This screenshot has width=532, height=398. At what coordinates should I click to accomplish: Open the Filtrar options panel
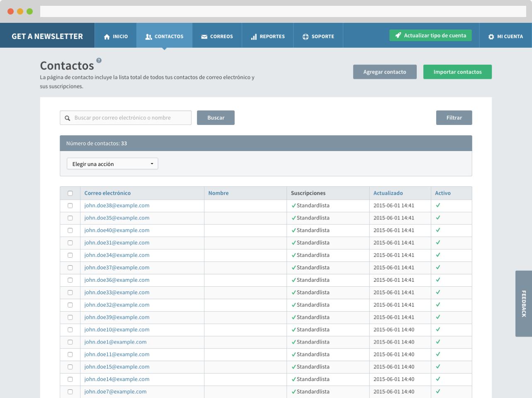454,118
